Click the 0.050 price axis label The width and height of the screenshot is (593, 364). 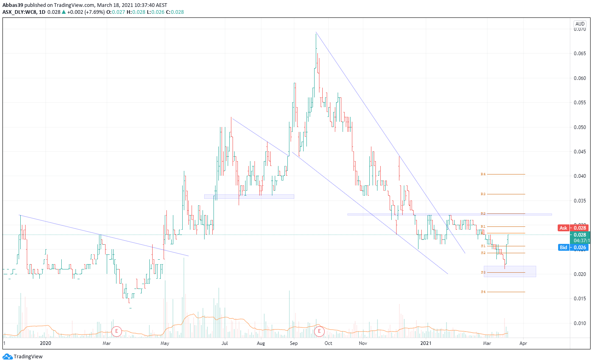[580, 127]
